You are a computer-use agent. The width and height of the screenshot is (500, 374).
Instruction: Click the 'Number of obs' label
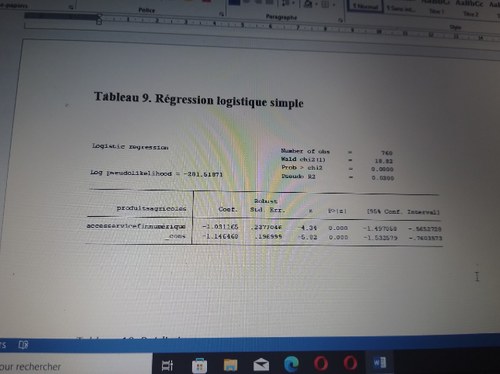click(305, 151)
